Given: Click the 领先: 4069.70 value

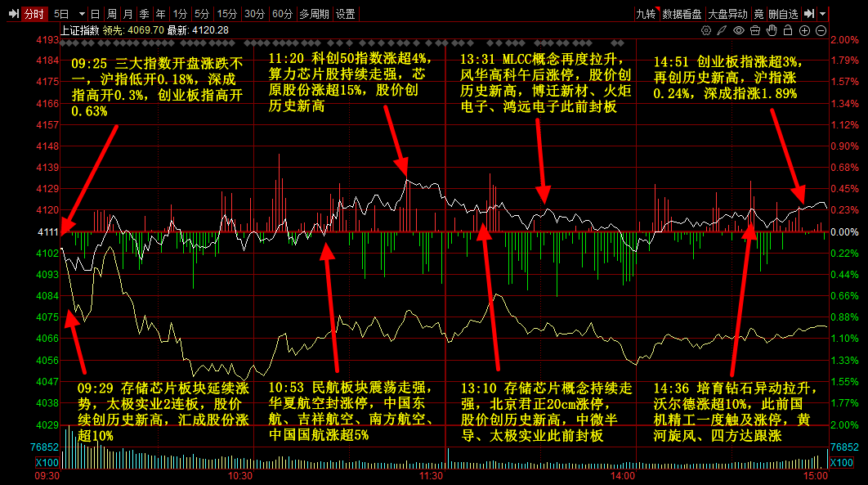Looking at the screenshot, I should (x=133, y=30).
